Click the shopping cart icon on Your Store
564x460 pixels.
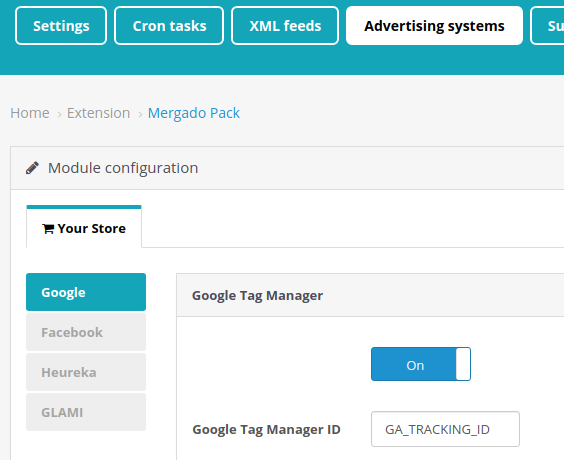pos(48,229)
